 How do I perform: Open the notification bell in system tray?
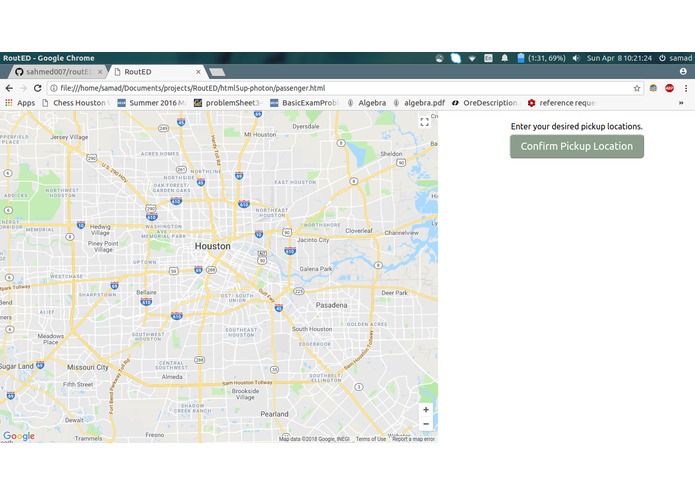504,58
